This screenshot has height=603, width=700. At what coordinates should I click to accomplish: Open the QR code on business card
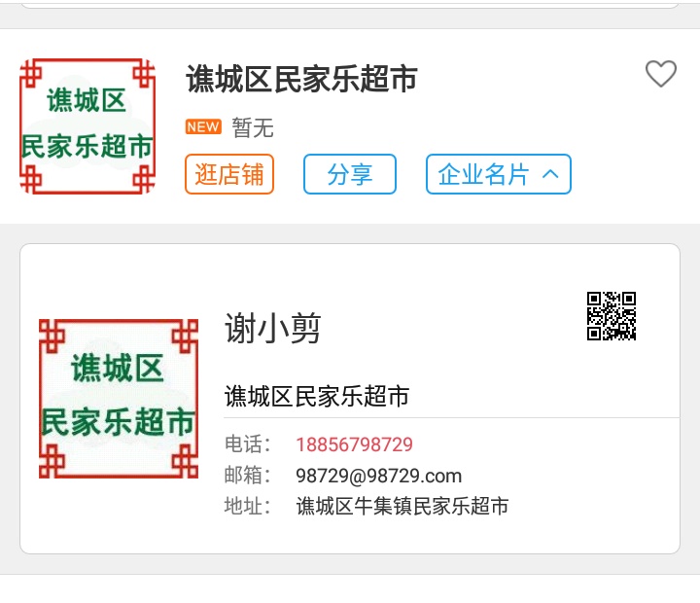pos(612,316)
